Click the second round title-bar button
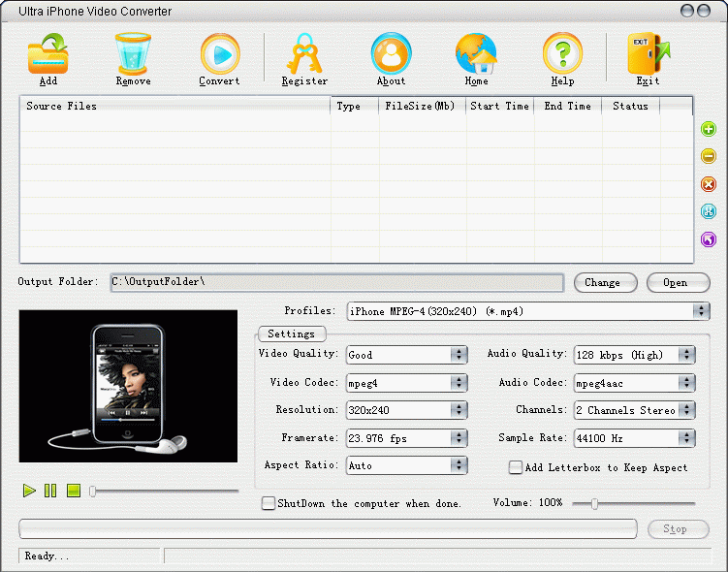The image size is (728, 572). (x=704, y=11)
